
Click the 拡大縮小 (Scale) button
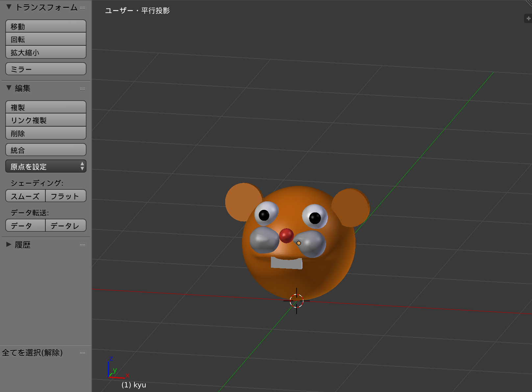46,52
